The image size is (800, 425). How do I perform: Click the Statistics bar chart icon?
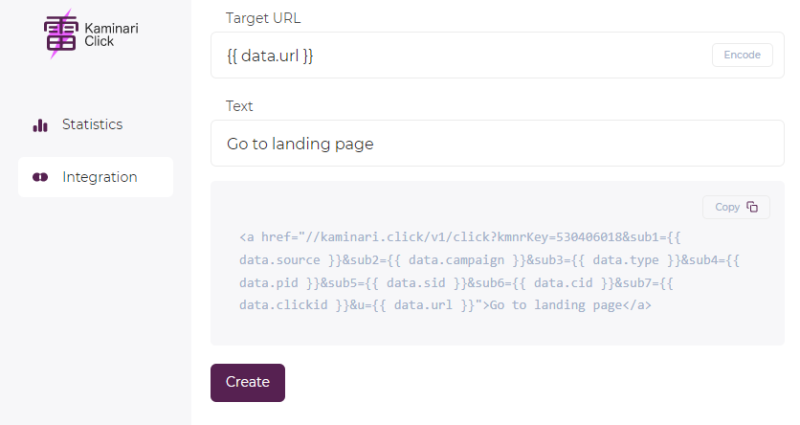[x=41, y=125]
